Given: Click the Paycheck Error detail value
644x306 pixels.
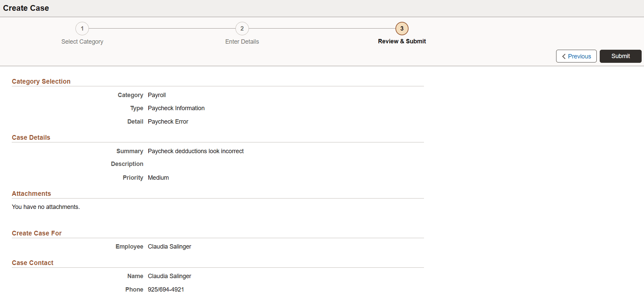Looking at the screenshot, I should click(x=168, y=122).
